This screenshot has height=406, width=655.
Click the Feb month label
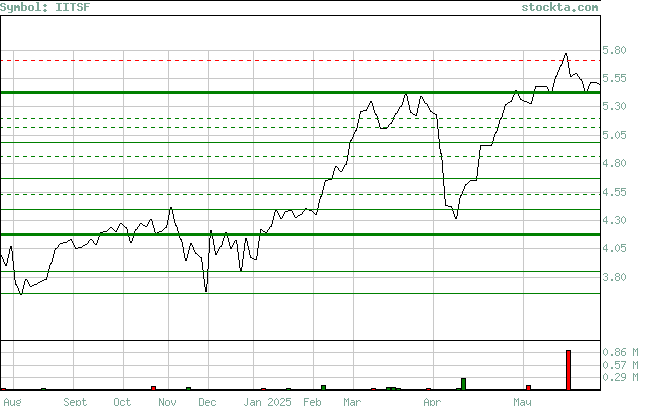click(312, 402)
